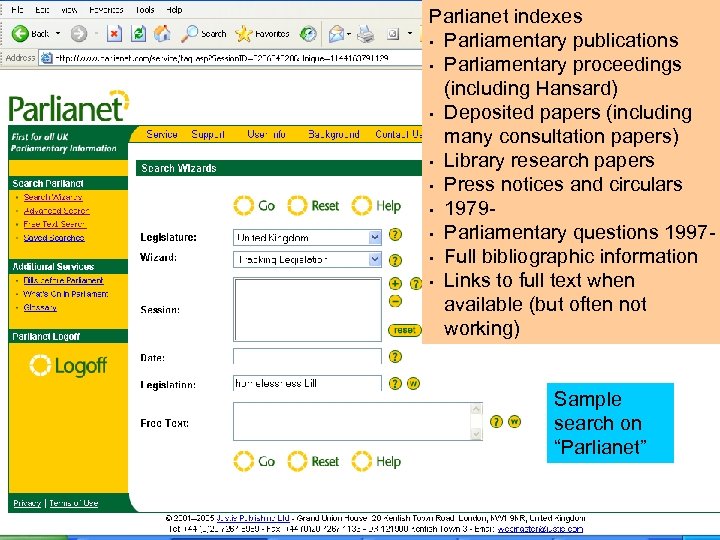Open the Contact Us tab

(398, 134)
